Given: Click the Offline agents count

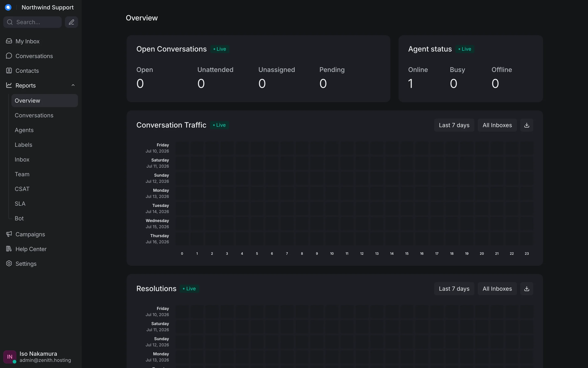Looking at the screenshot, I should [x=496, y=84].
